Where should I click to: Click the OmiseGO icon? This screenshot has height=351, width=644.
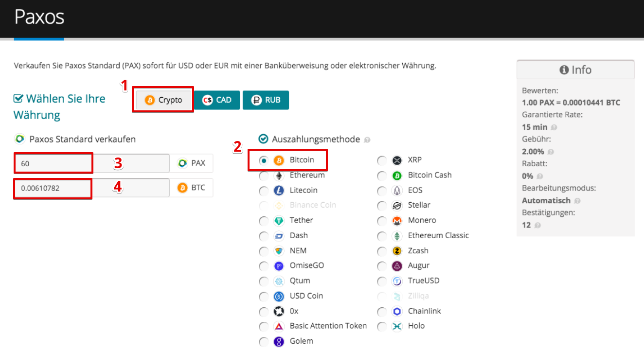coord(279,266)
